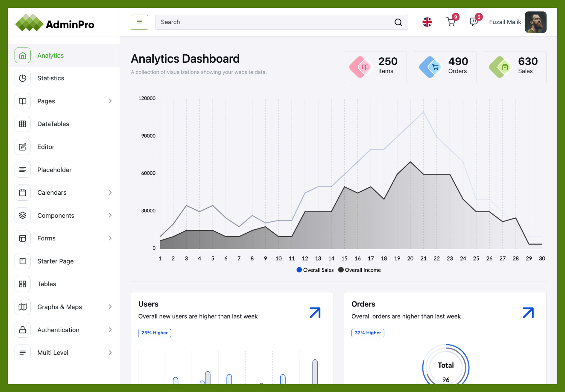
Task: Open the shopping cart notifications
Action: [451, 22]
